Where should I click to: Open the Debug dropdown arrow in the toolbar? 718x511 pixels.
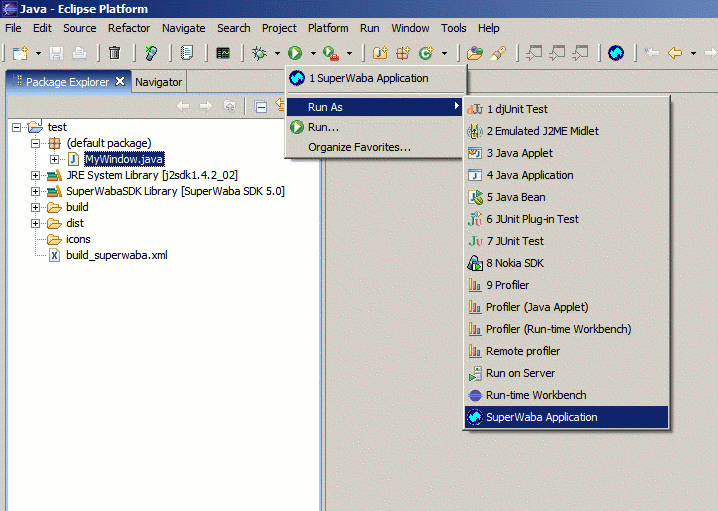(x=277, y=54)
